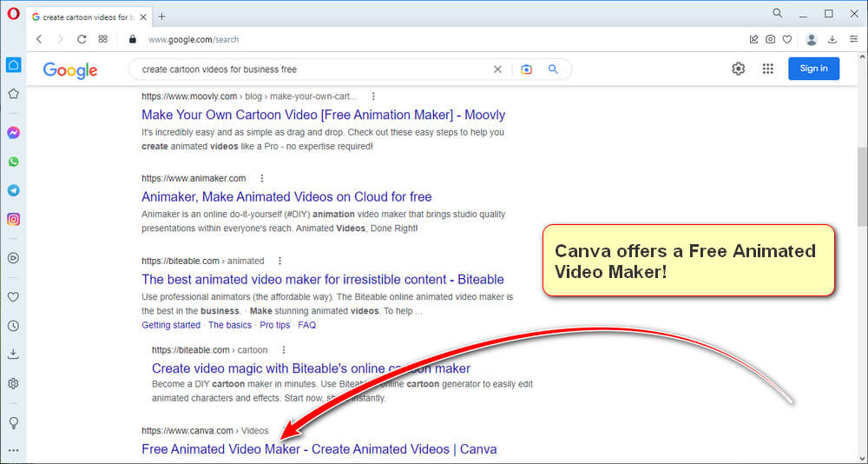Open the Animaker animated videos result link
Image resolution: width=868 pixels, height=464 pixels.
pyautogui.click(x=286, y=196)
